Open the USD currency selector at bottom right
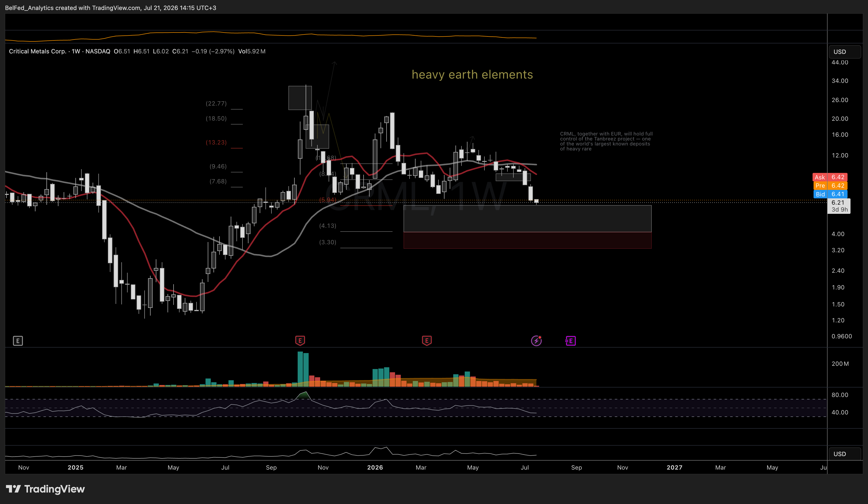This screenshot has width=868, height=504. [x=845, y=454]
